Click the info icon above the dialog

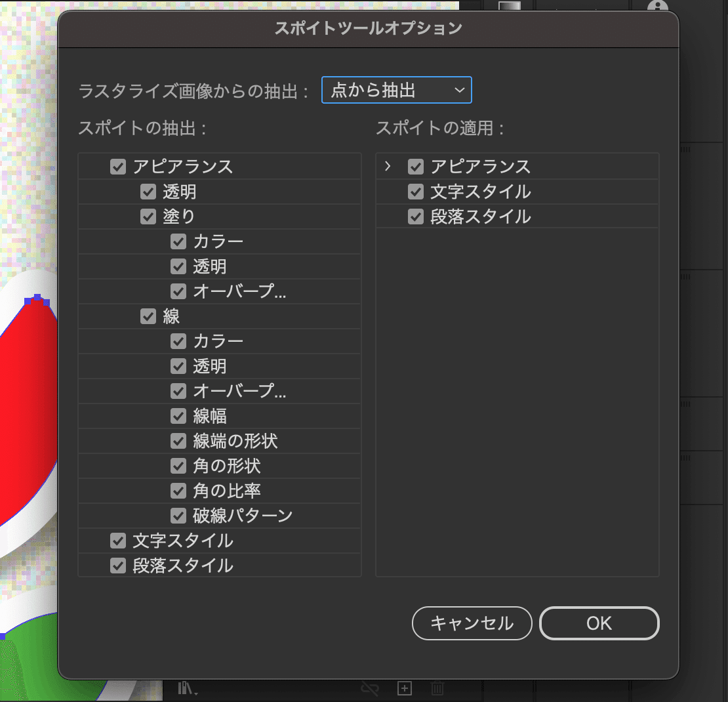coord(657,5)
